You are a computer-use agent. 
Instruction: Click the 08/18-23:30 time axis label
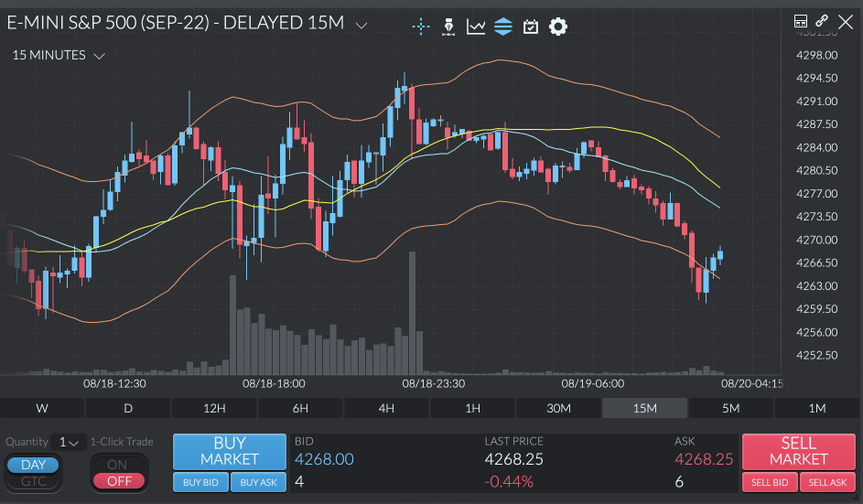click(x=434, y=383)
